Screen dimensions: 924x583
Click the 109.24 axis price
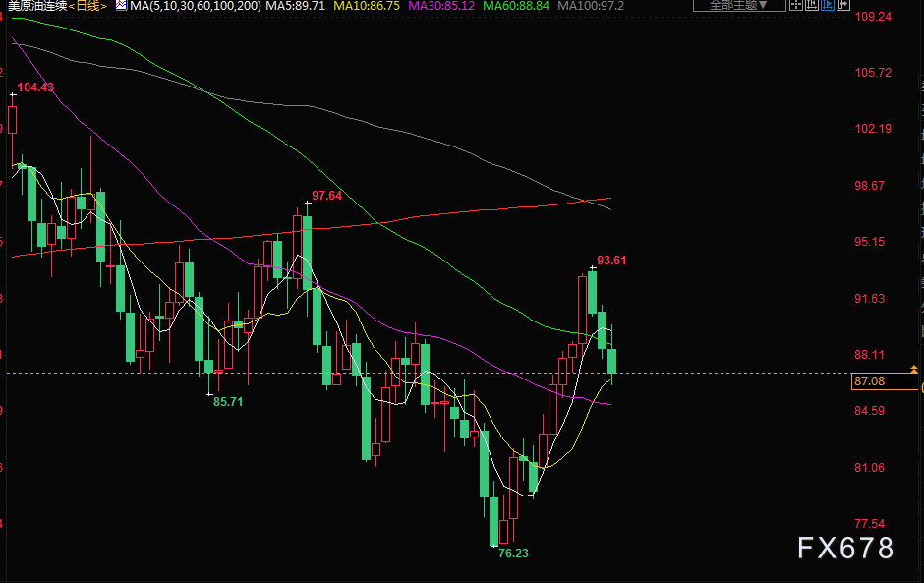873,17
